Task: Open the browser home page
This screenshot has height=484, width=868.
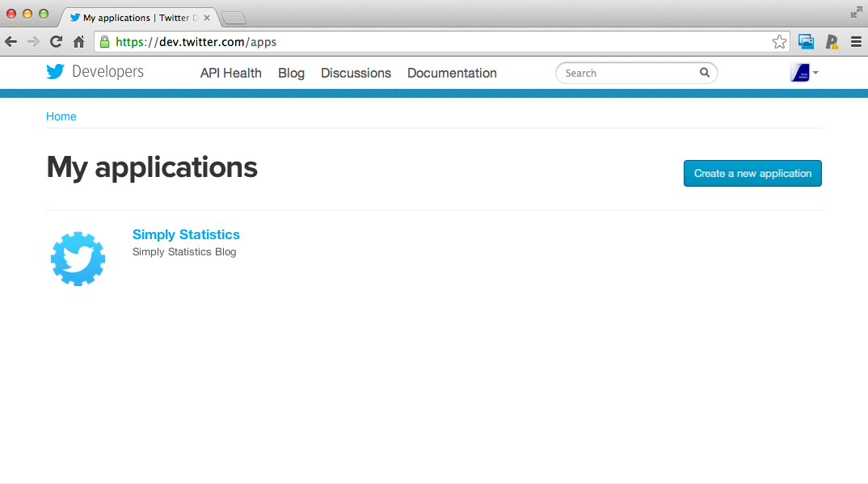Action: 78,41
